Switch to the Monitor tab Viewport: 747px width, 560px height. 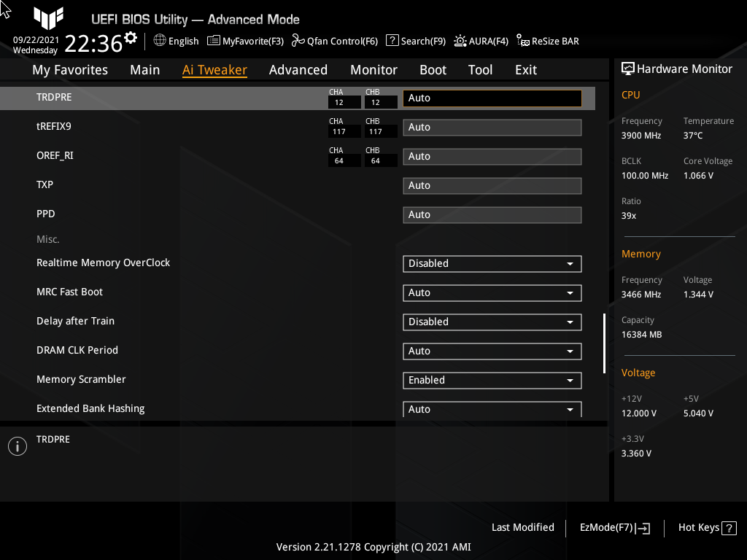tap(374, 70)
